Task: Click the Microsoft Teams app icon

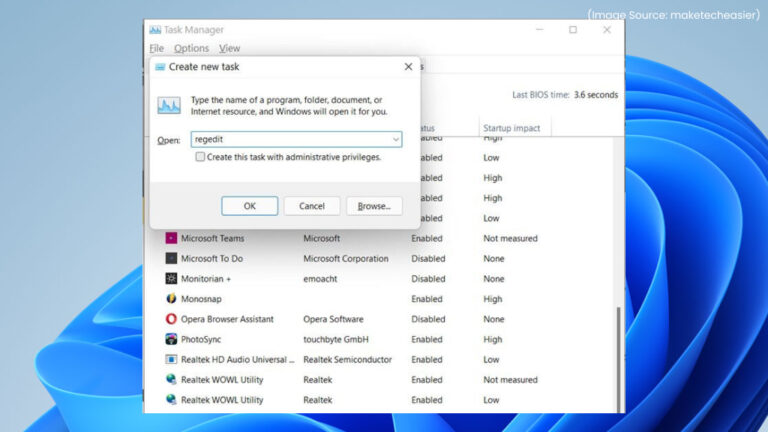Action: click(171, 238)
